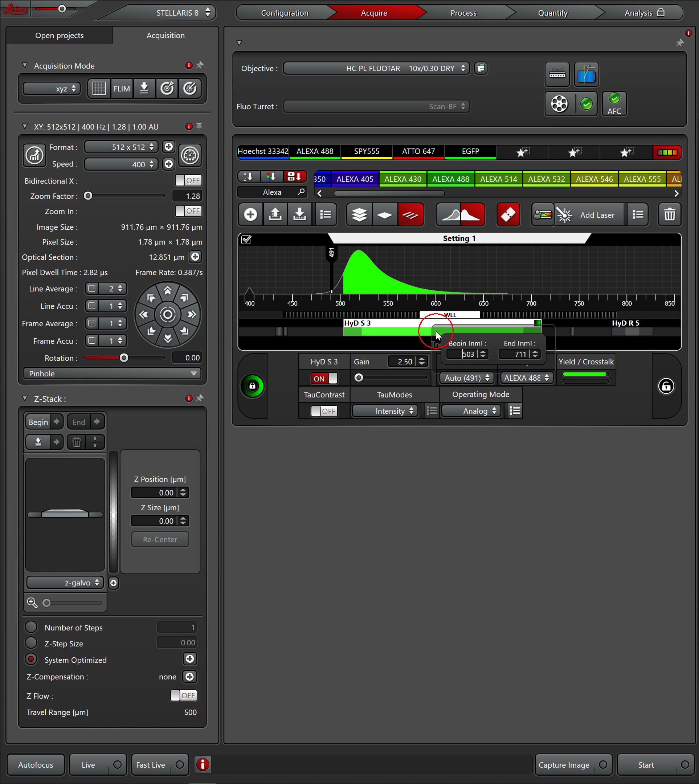Switch to the Quantify tab
The height and width of the screenshot is (784, 699).
[x=553, y=13]
